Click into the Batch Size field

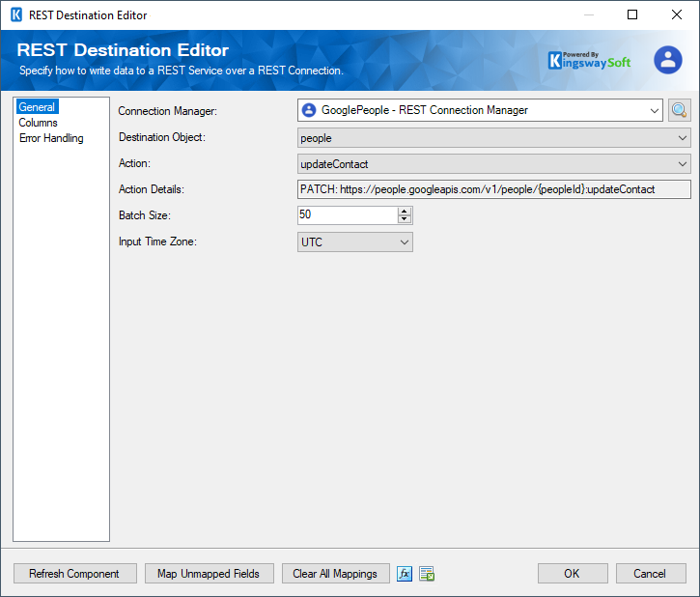(x=348, y=215)
